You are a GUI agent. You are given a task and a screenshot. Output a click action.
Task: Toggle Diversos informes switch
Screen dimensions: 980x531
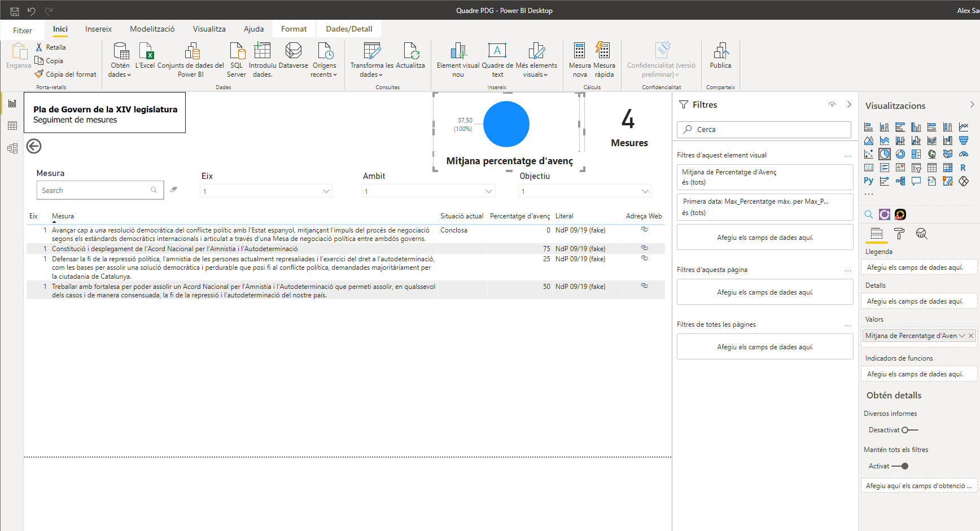point(909,430)
